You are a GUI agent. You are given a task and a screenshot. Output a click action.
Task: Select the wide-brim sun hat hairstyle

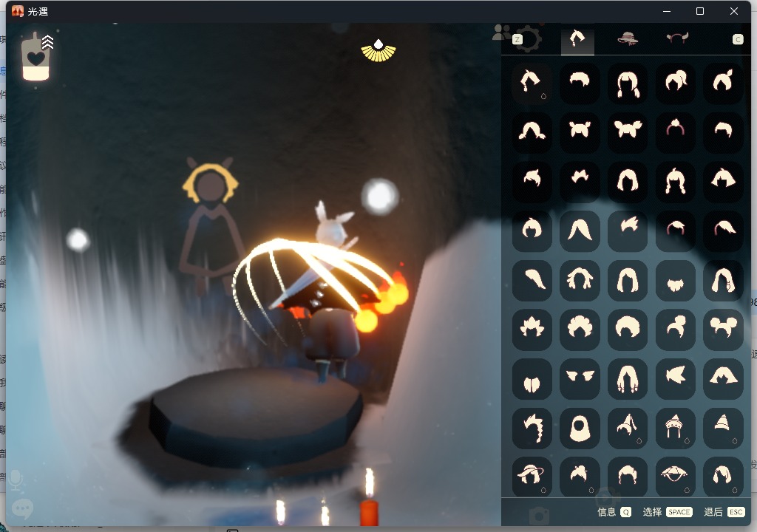[532, 477]
